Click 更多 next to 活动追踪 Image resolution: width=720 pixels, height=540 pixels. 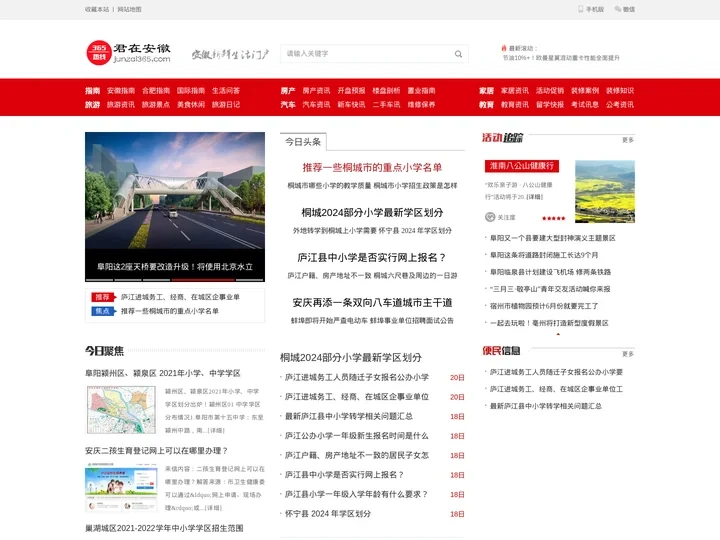628,140
